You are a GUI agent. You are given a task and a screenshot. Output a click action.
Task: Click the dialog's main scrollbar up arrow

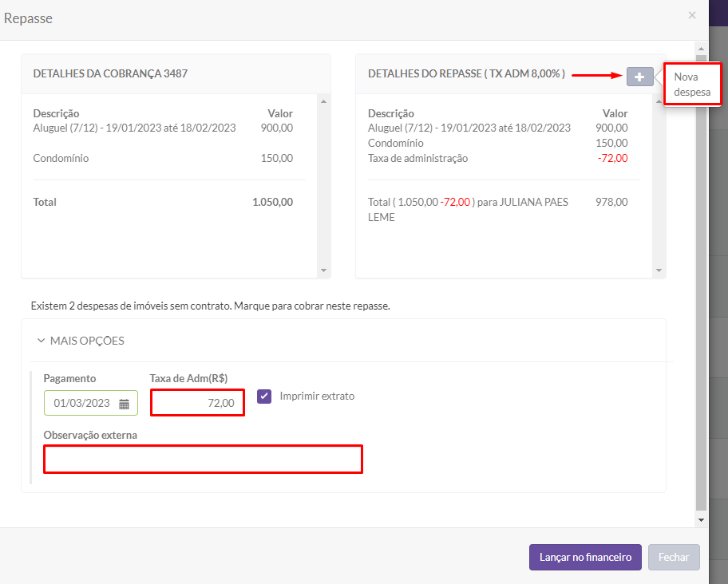coord(701,48)
